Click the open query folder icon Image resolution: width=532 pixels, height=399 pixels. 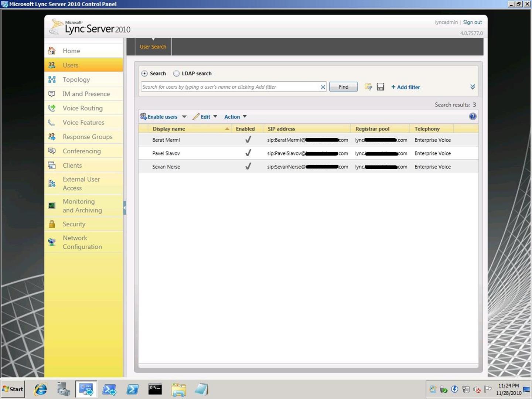click(x=368, y=87)
